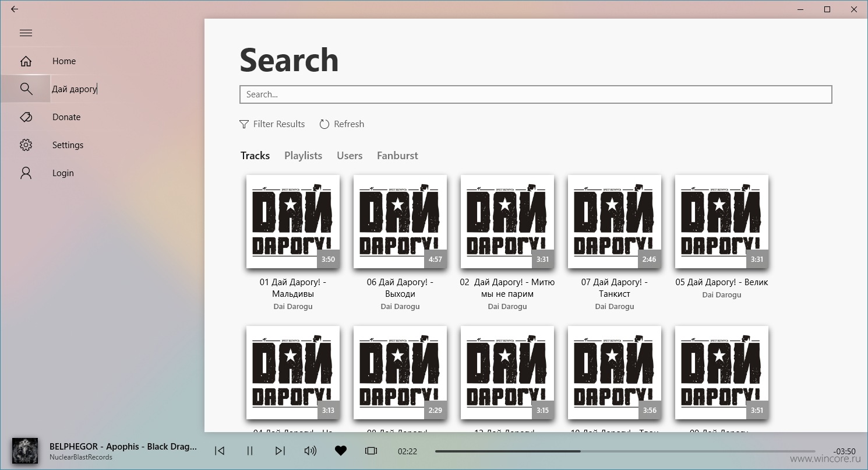868x470 pixels.
Task: Switch to the Playlists tab
Action: (x=303, y=156)
